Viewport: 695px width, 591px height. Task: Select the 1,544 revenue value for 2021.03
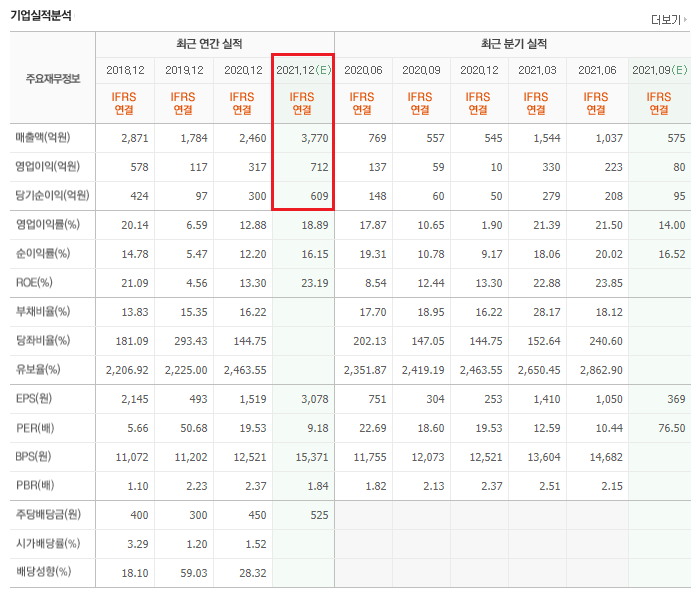[547, 138]
